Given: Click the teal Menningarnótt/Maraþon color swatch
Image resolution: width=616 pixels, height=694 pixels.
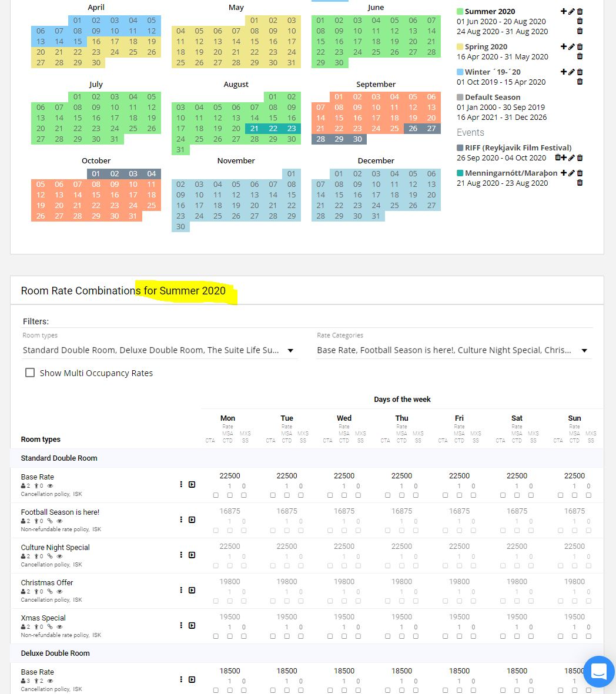Looking at the screenshot, I should coord(460,173).
